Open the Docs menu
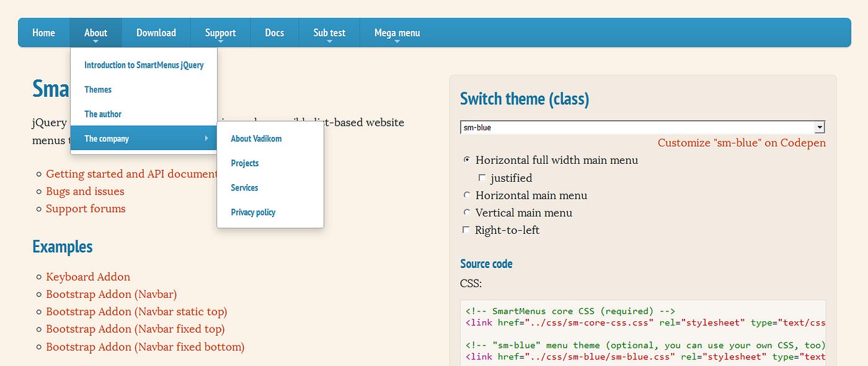 [x=275, y=32]
